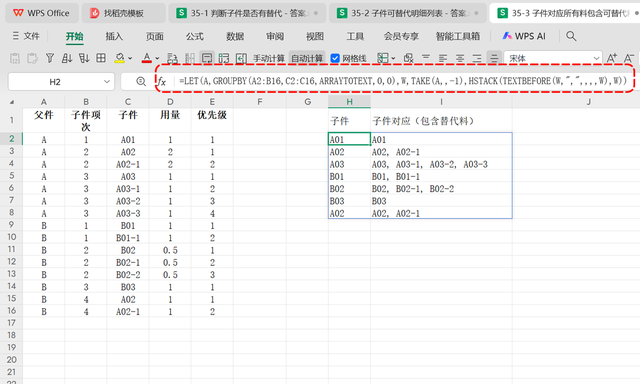Viewport: 640px width, 384px height.
Task: Click the align left icon
Action: (443, 58)
